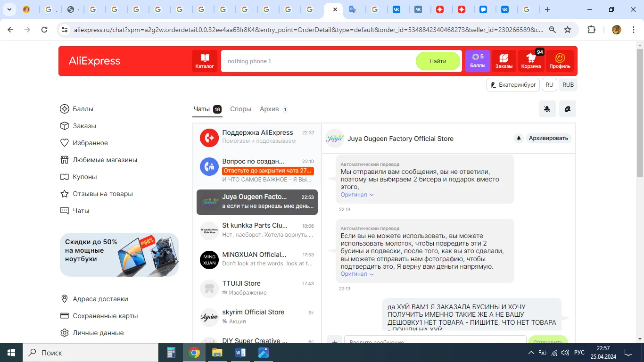Viewport: 644px width, 362px height.
Task: Open Сохраненные карты in sidebar
Action: tap(99, 316)
